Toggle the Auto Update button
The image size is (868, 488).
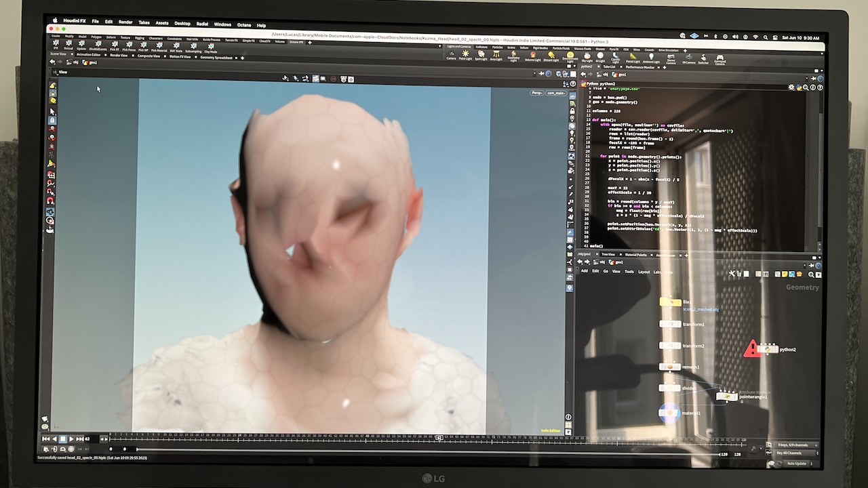point(796,463)
